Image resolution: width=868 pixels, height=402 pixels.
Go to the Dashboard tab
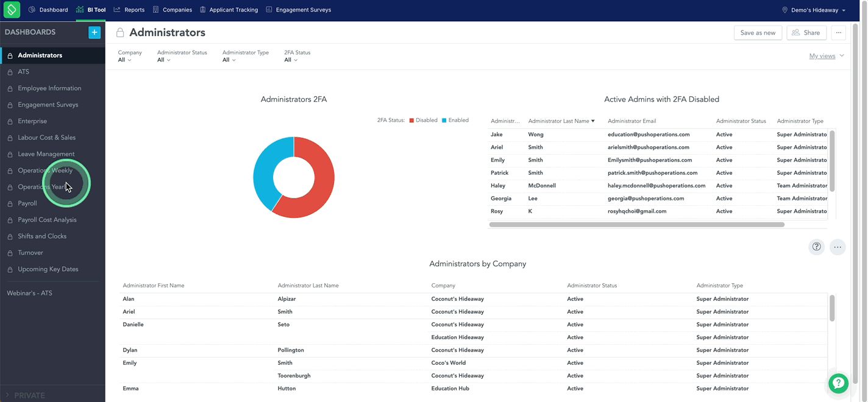tap(49, 10)
